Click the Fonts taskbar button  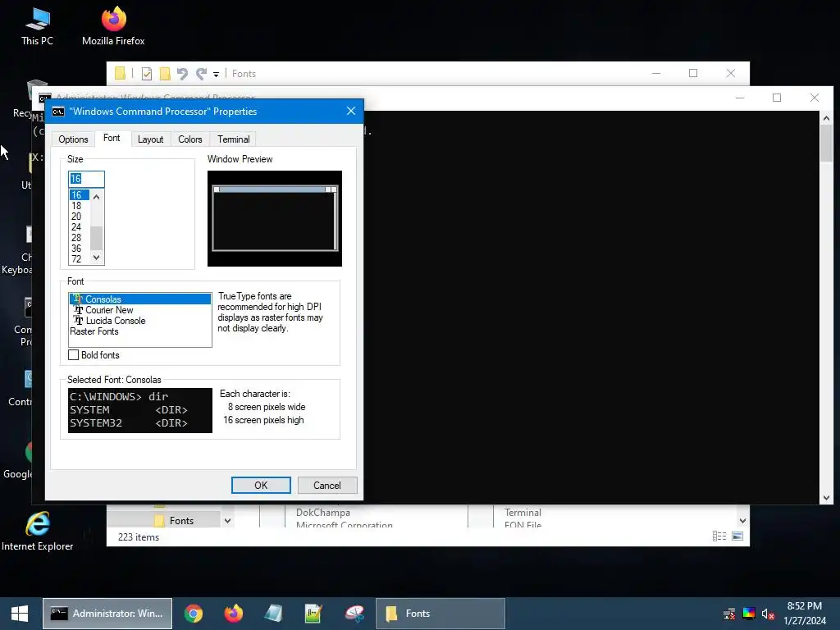point(441,614)
